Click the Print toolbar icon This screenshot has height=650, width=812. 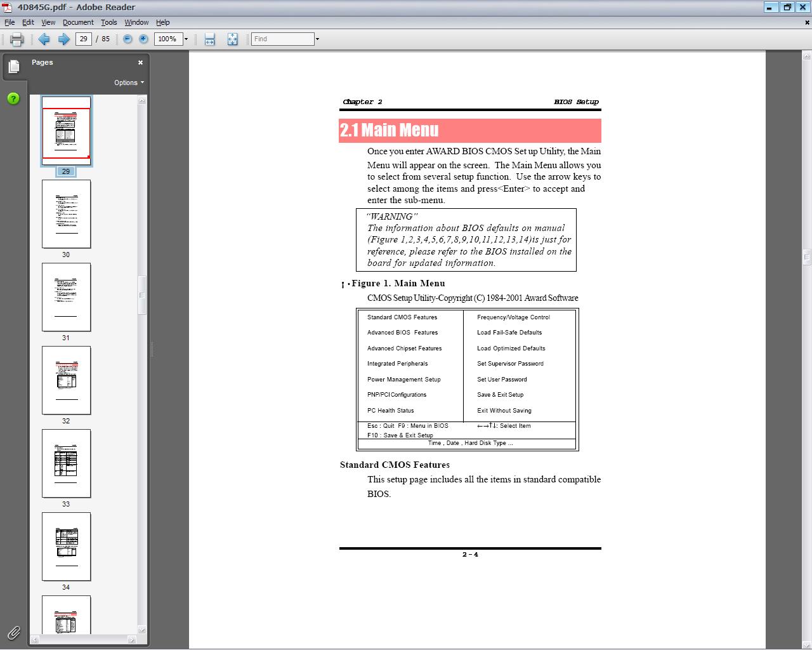click(x=17, y=39)
